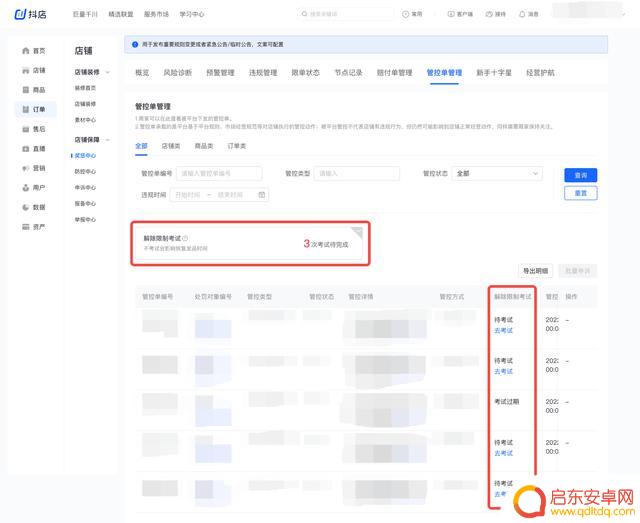
Task: Open the 营销 sidebar icon
Action: pos(26,168)
